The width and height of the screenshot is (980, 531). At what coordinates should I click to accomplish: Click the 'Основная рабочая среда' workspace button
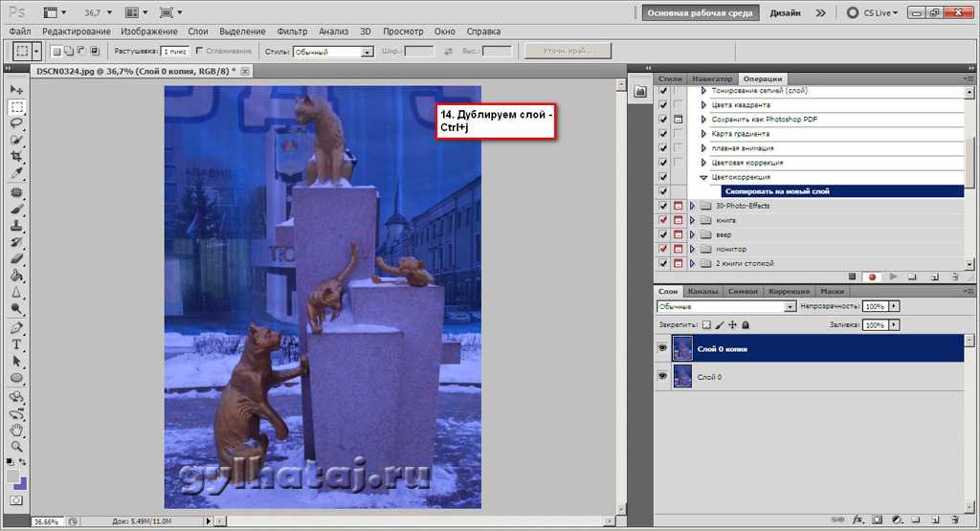tap(702, 13)
